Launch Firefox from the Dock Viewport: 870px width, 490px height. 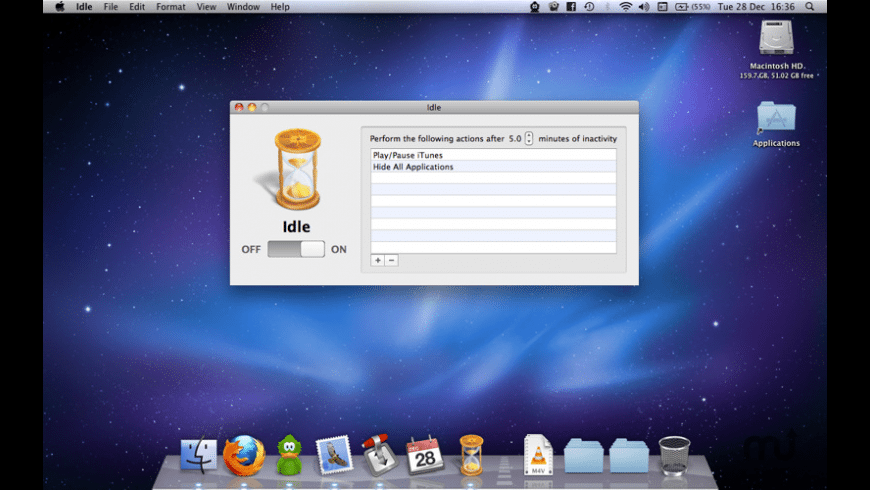pyautogui.click(x=244, y=456)
